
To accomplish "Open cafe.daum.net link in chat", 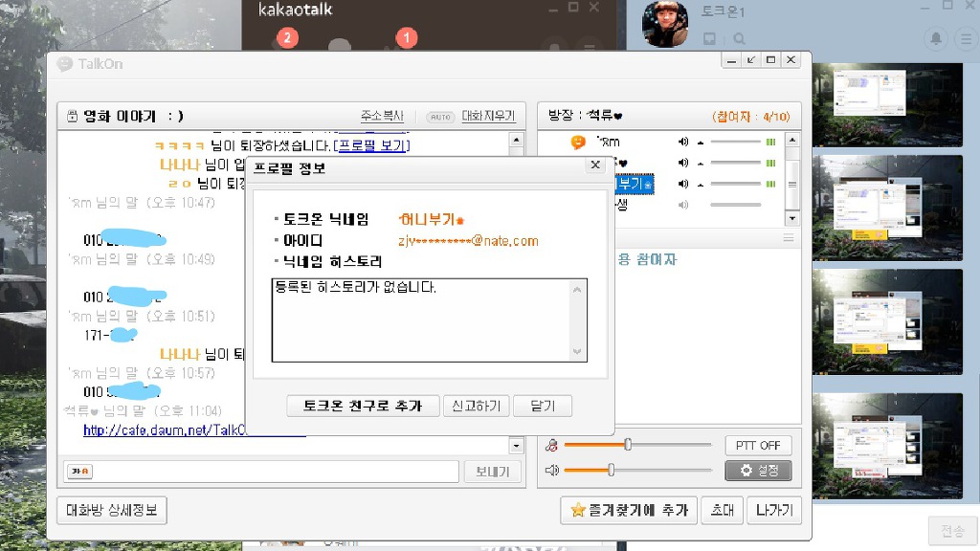I will point(165,430).
